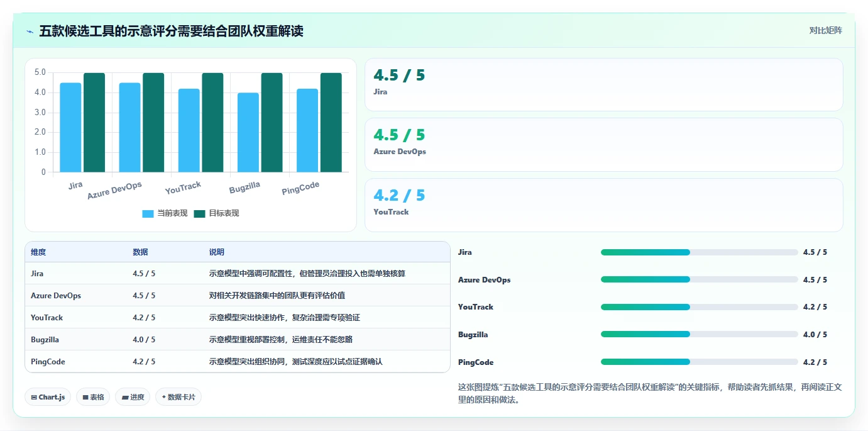Click the Azure DevOps axis label under chart
The height and width of the screenshot is (431, 868).
click(114, 190)
